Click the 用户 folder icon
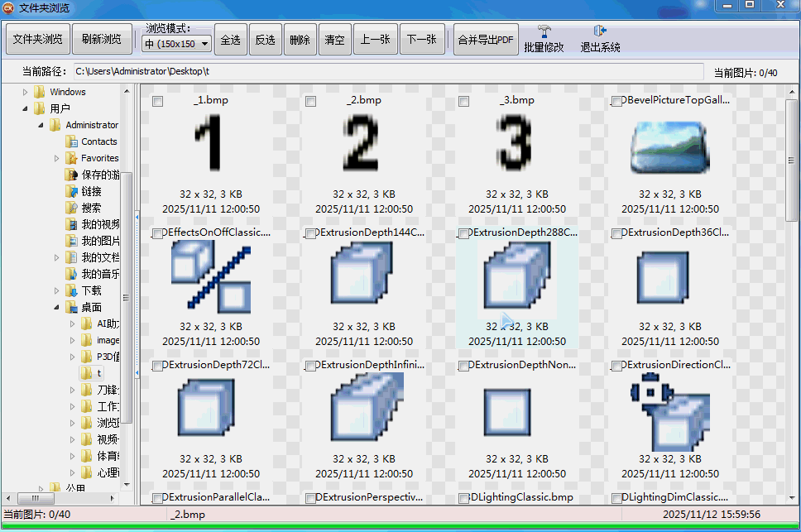This screenshot has width=801, height=532. click(x=40, y=108)
